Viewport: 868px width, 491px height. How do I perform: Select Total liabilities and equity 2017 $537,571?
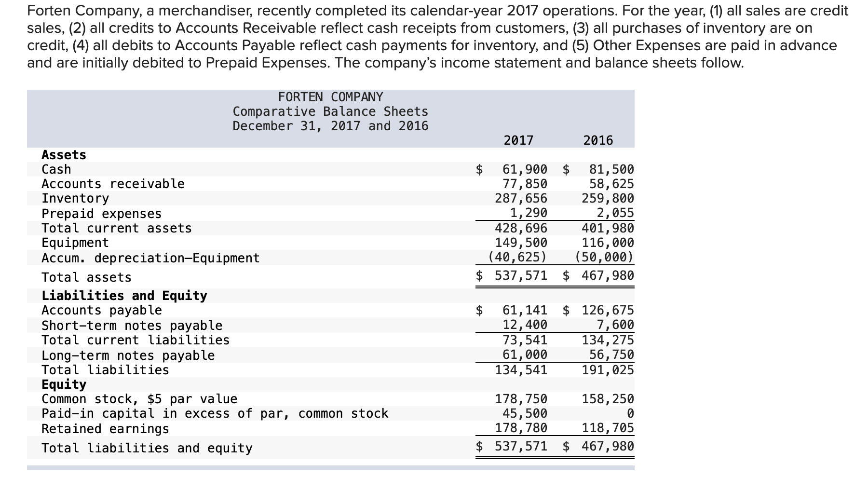point(512,446)
